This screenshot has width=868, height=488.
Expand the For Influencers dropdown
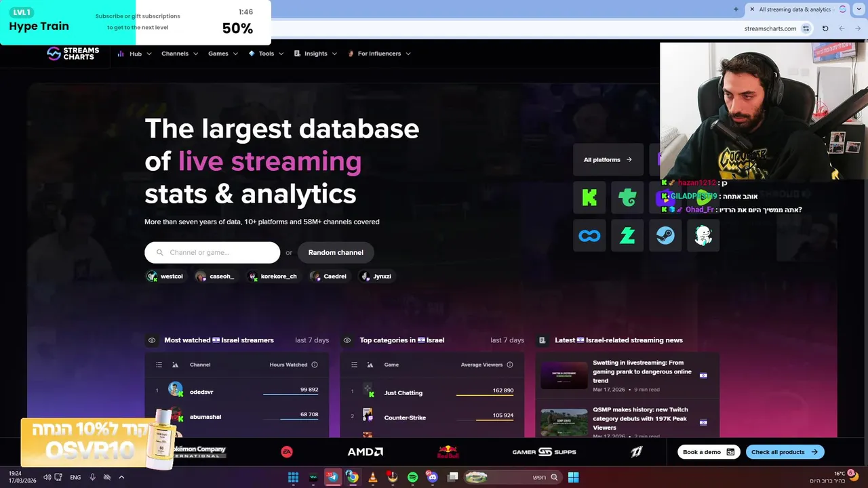[x=379, y=54]
